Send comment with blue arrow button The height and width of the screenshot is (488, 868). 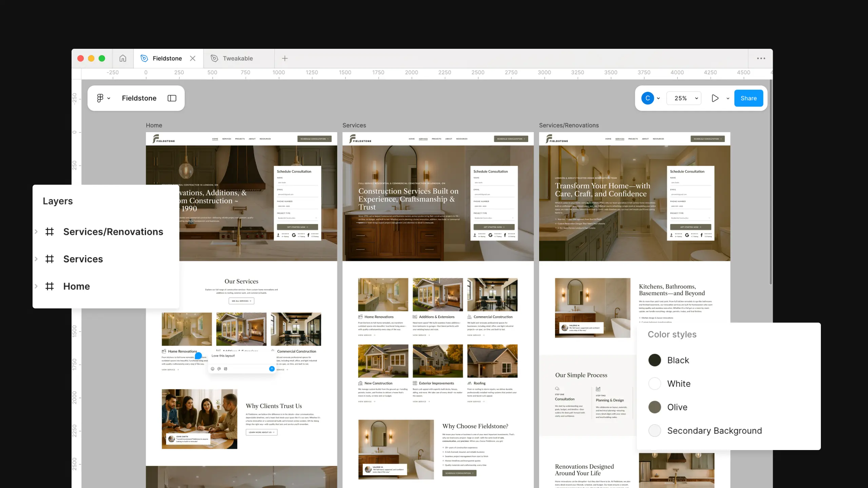click(272, 369)
